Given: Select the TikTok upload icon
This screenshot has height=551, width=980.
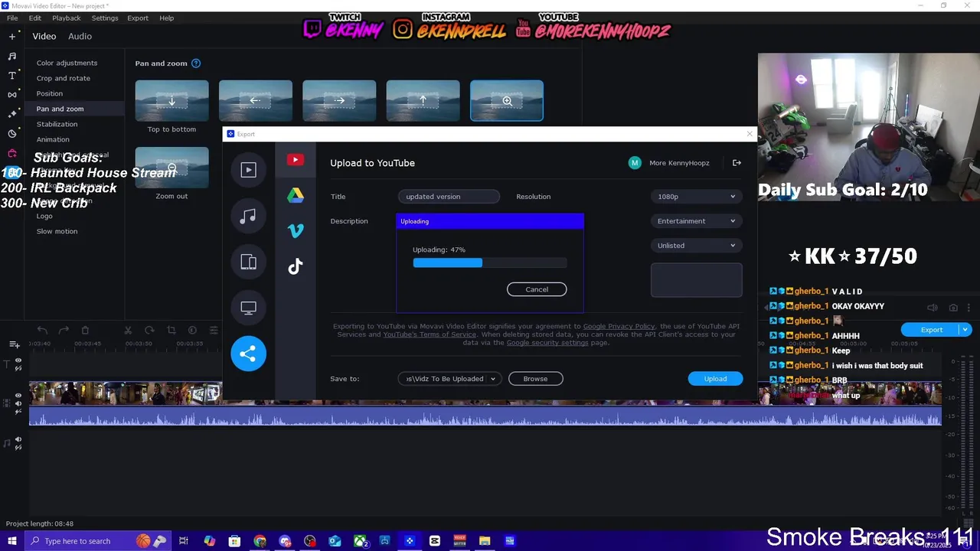Looking at the screenshot, I should pos(295,266).
